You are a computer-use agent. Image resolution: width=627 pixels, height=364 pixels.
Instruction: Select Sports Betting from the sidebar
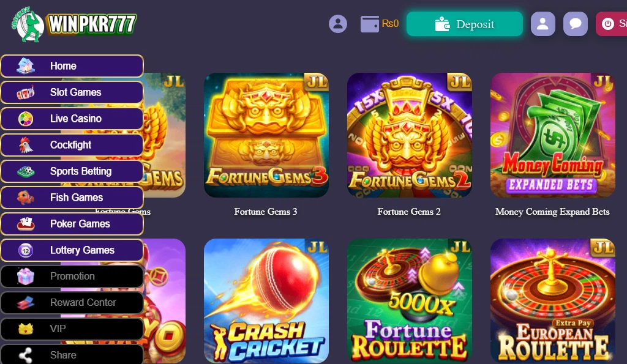[72, 171]
